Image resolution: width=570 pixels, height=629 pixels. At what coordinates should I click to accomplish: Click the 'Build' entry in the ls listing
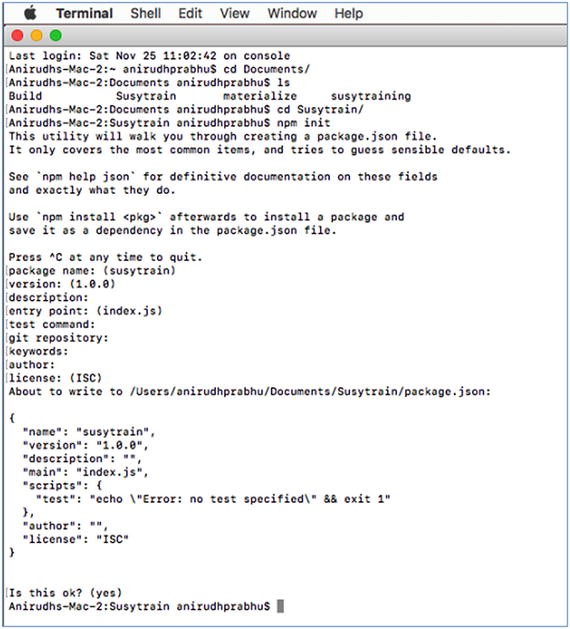[25, 96]
